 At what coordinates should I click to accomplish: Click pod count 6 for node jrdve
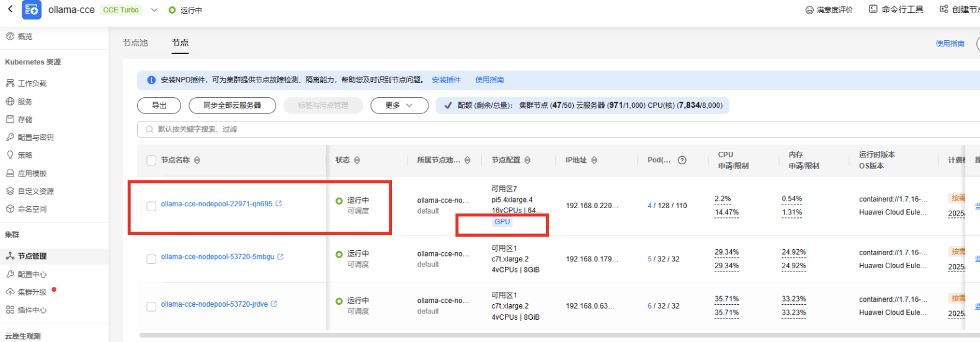pos(649,306)
